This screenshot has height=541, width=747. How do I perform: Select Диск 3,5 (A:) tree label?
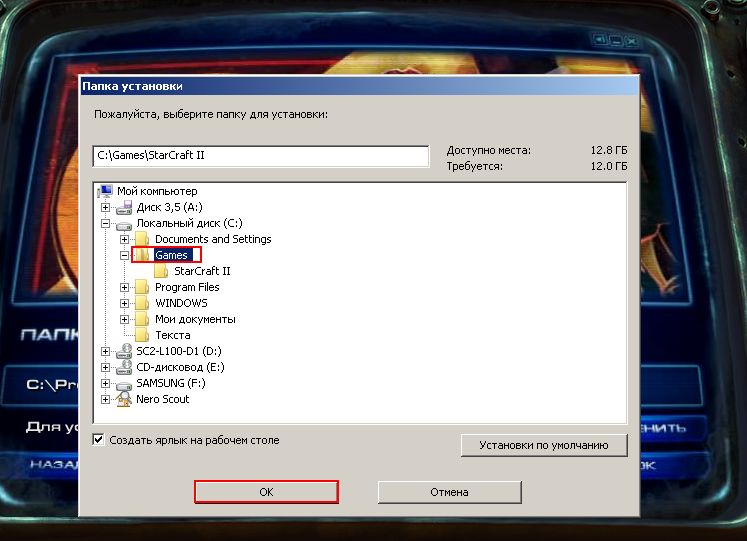pos(170,207)
